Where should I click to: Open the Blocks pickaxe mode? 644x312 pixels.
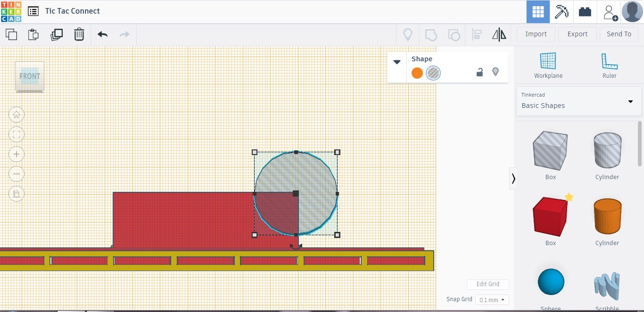pyautogui.click(x=561, y=12)
